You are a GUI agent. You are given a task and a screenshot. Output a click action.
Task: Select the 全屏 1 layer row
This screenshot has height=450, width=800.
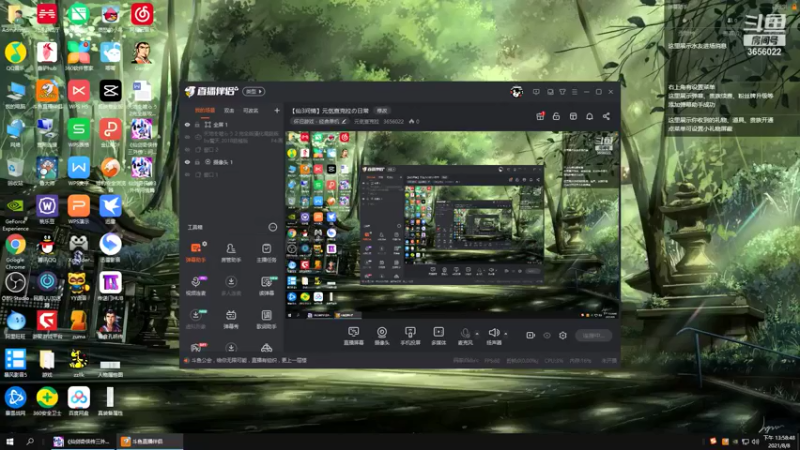point(232,124)
